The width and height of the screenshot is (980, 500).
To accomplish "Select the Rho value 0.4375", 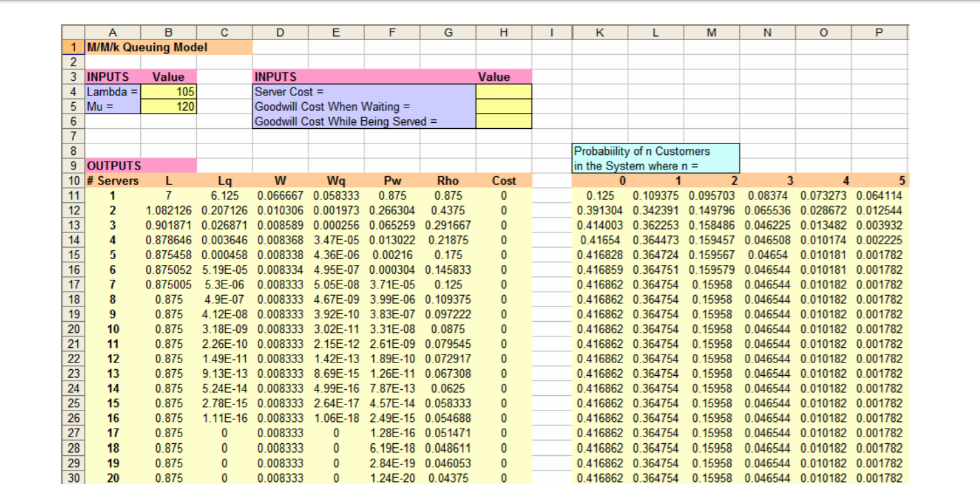I will (448, 210).
